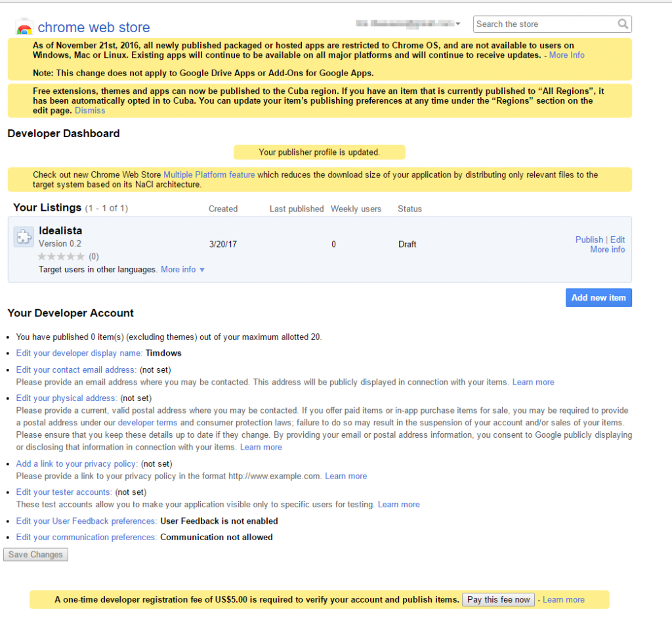Click Pay this fee now button
Screen dimensions: 672x636
point(498,599)
